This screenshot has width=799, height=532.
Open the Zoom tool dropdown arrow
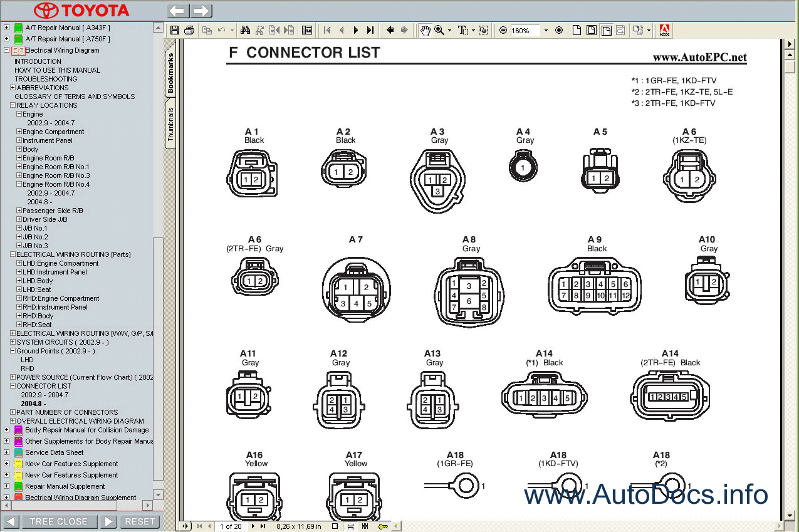coord(449,30)
